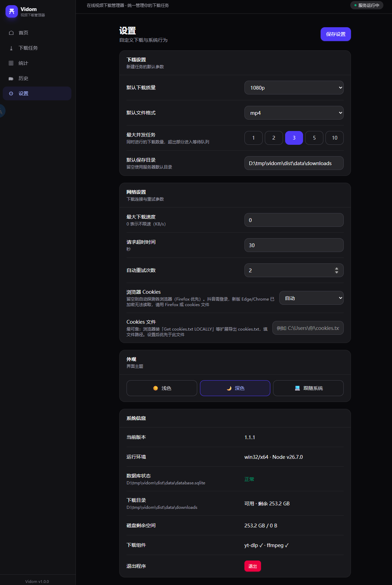The image size is (392, 585).
Task: Set max concurrent tasks to 10
Action: 334,138
